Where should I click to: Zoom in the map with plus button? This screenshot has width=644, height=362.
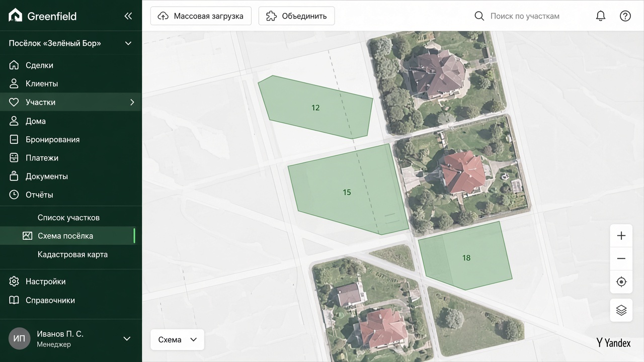point(621,236)
